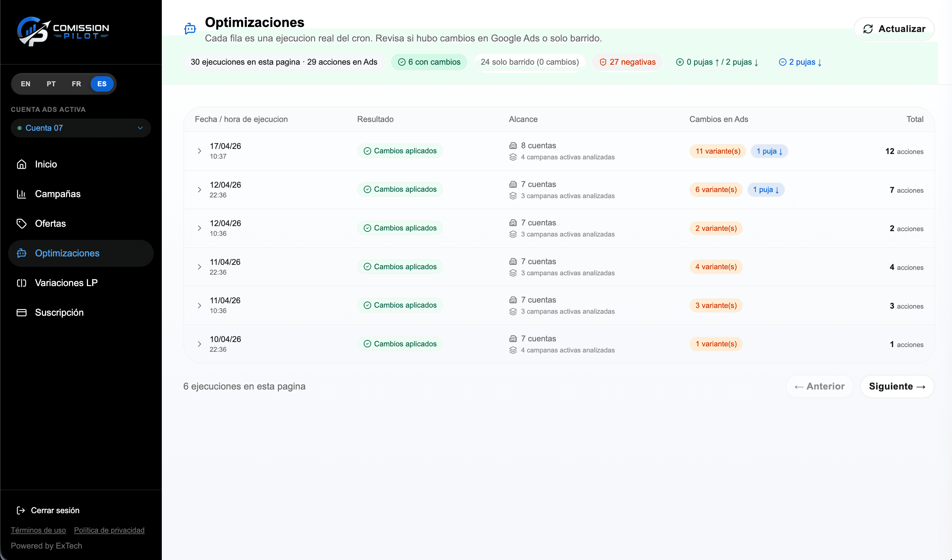Toggle the '27 negativas' filter
Viewport: 952px width, 560px height.
point(627,62)
